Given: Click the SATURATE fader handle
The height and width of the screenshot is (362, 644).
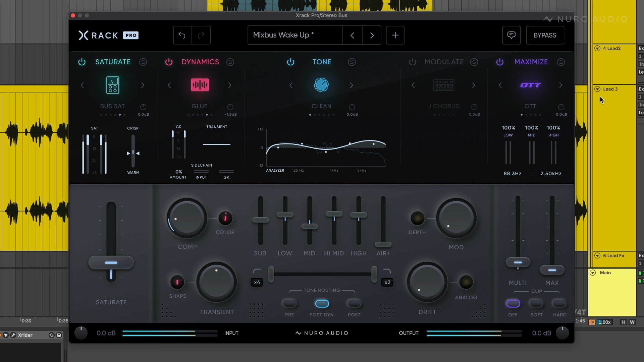Looking at the screenshot, I should tap(111, 262).
